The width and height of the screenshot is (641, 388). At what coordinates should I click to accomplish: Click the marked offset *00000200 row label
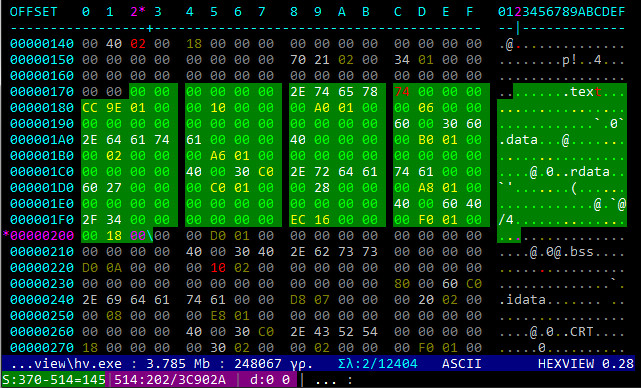click(38, 236)
